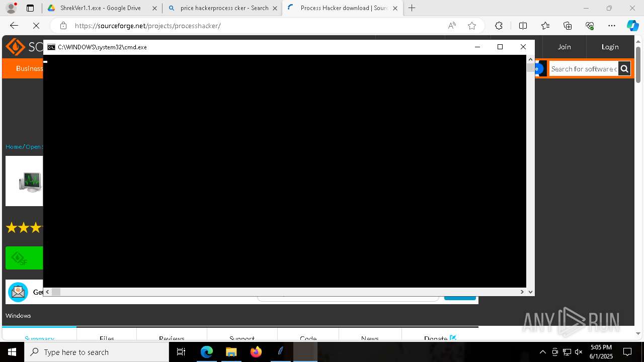Follow the Home breadcrumb link

coord(14,147)
